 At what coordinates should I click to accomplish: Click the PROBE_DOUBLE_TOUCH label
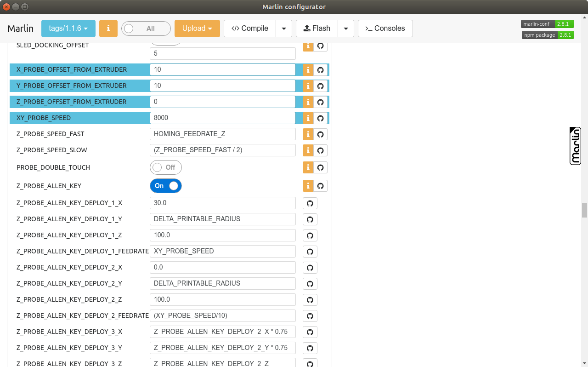coord(53,167)
